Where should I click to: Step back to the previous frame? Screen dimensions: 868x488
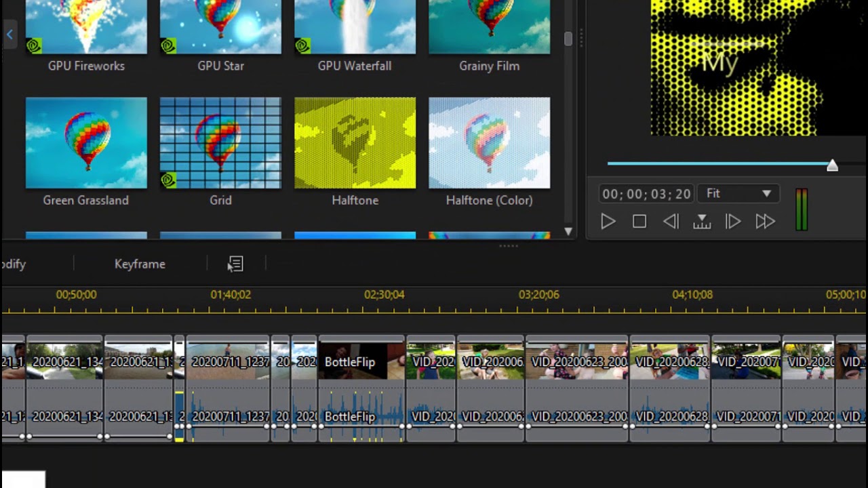click(x=671, y=222)
